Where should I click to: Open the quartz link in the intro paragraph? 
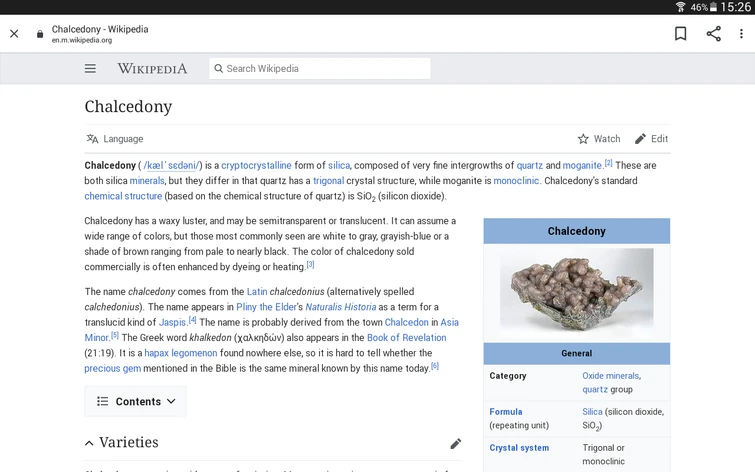[530, 165]
